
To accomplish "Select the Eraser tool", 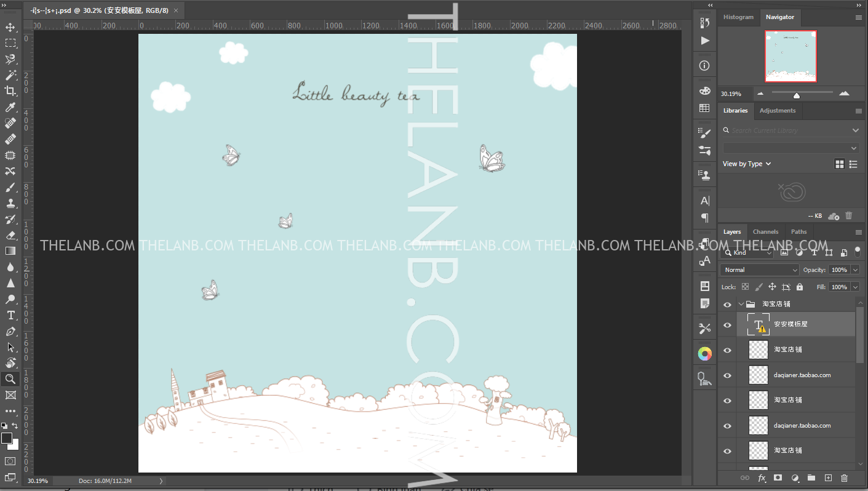I will [10, 235].
